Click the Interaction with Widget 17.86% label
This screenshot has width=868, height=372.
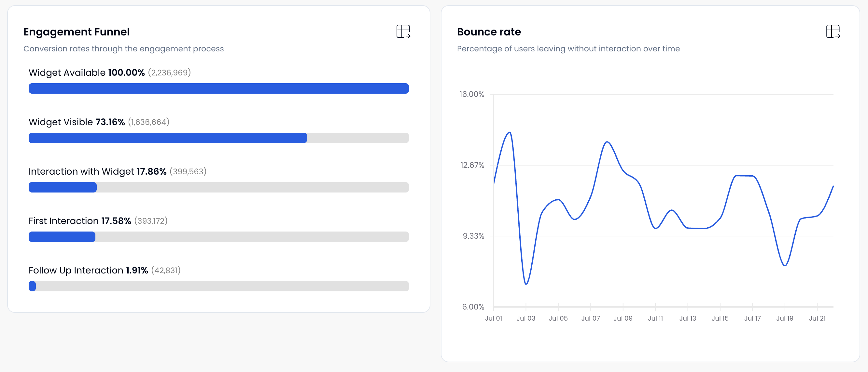pyautogui.click(x=98, y=172)
